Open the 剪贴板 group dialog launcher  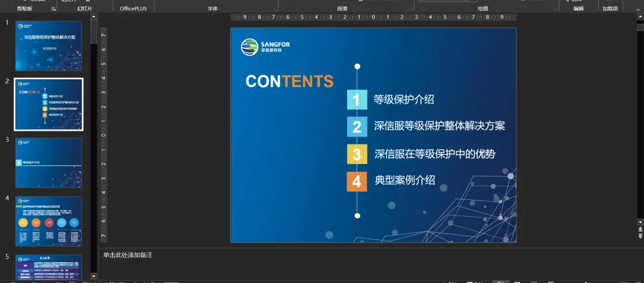(x=54, y=8)
